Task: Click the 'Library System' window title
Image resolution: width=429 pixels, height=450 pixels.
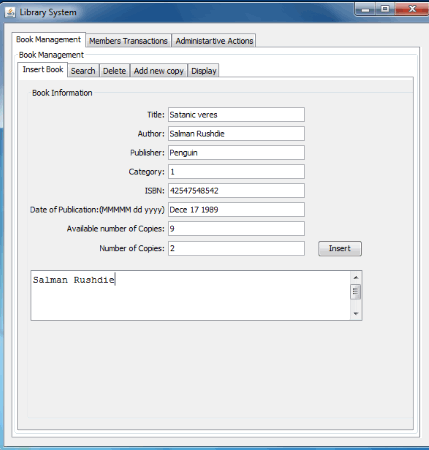Action: click(x=48, y=12)
